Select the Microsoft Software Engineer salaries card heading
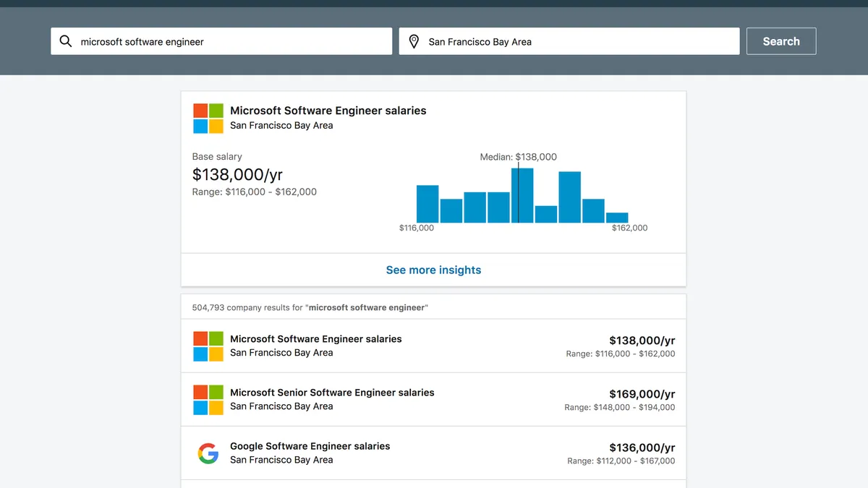Viewport: 868px width, 488px height. pyautogui.click(x=328, y=111)
